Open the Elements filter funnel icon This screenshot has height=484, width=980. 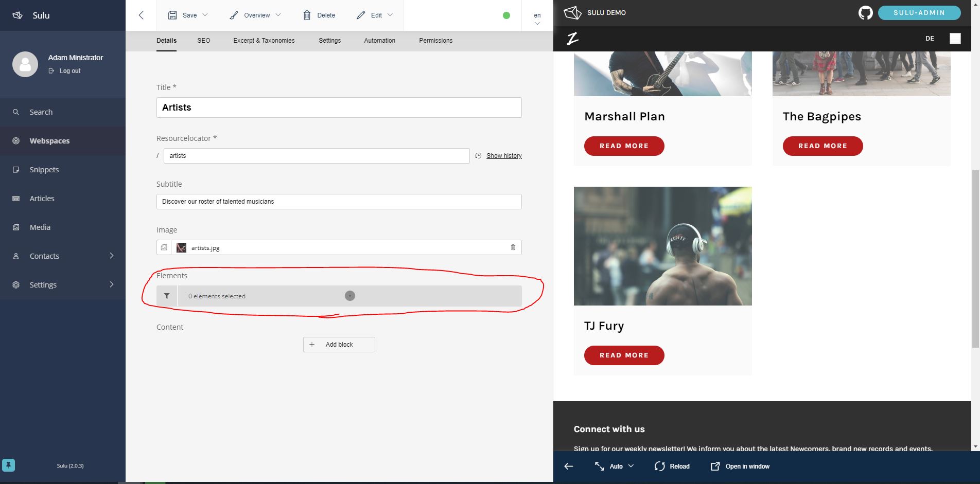point(167,296)
